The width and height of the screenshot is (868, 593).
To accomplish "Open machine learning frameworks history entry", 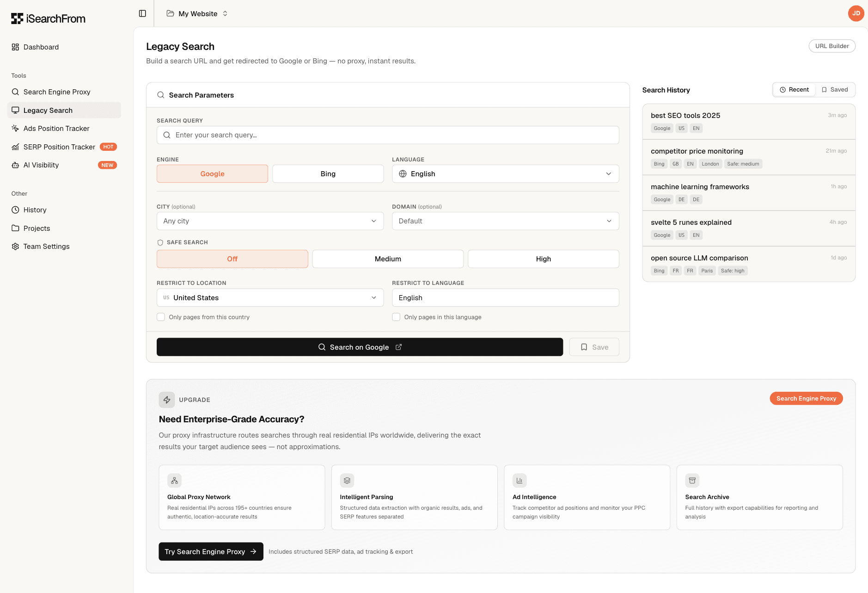I will [x=749, y=193].
